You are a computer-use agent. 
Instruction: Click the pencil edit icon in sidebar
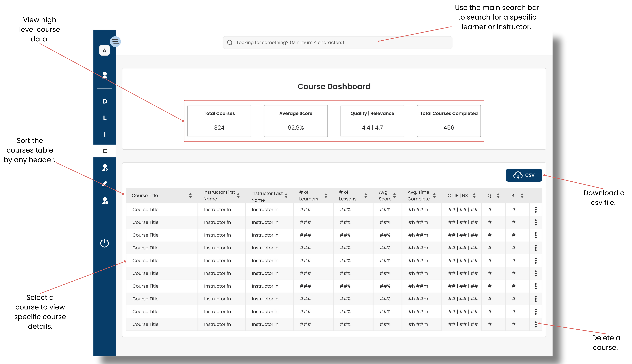point(105,184)
